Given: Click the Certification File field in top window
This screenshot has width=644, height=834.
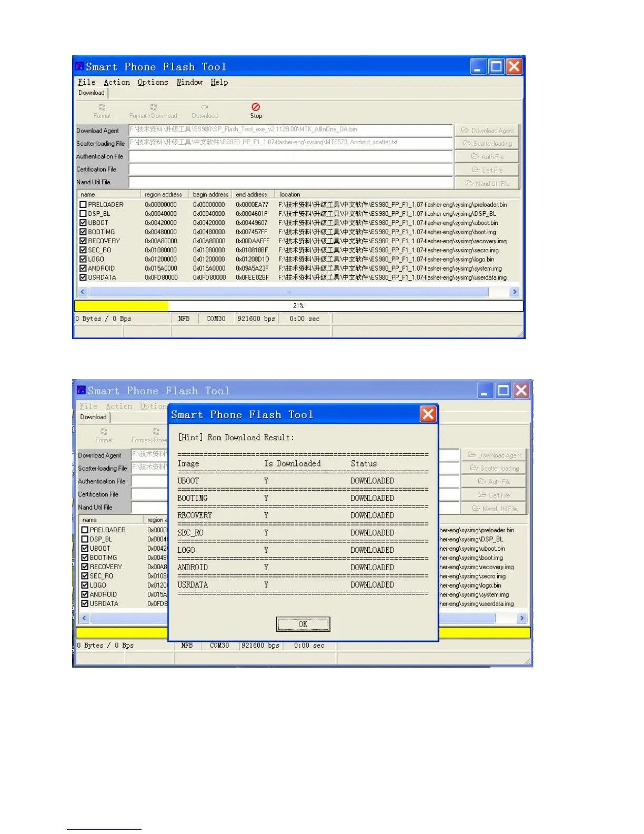Looking at the screenshot, I should (x=291, y=170).
